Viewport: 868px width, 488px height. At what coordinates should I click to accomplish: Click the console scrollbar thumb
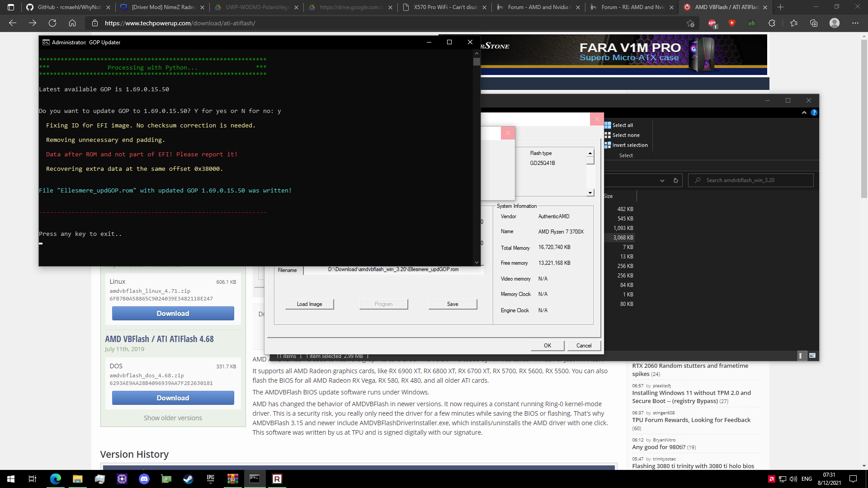[476, 62]
